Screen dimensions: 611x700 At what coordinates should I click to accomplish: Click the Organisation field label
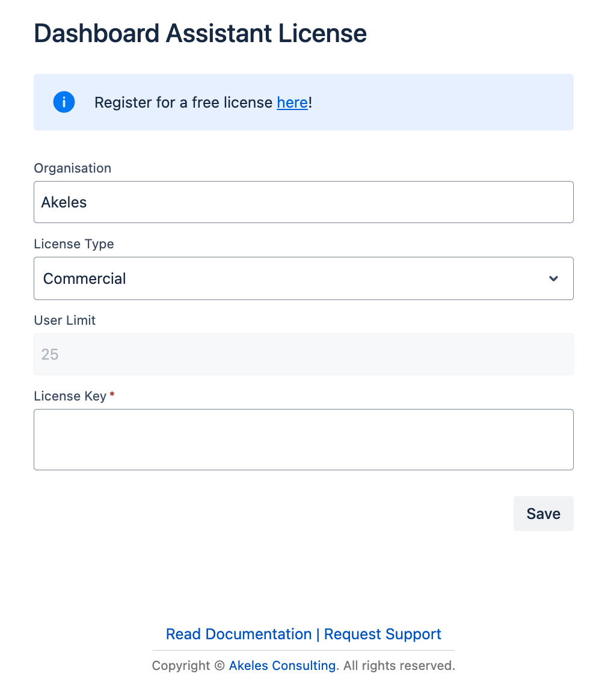click(x=72, y=168)
